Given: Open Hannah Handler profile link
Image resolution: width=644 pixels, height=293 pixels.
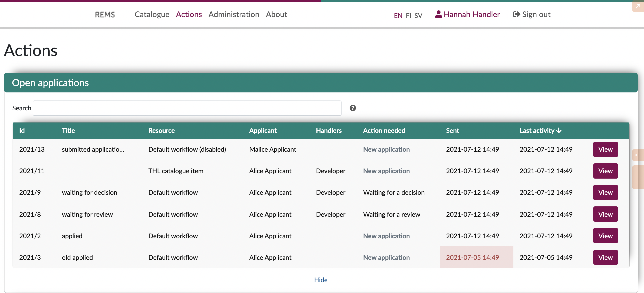Looking at the screenshot, I should tap(467, 15).
